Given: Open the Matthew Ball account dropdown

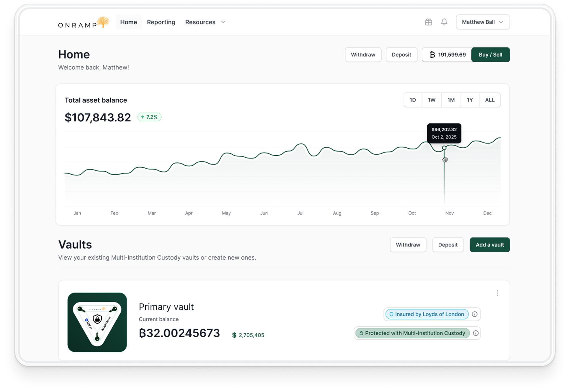Looking at the screenshot, I should [483, 22].
